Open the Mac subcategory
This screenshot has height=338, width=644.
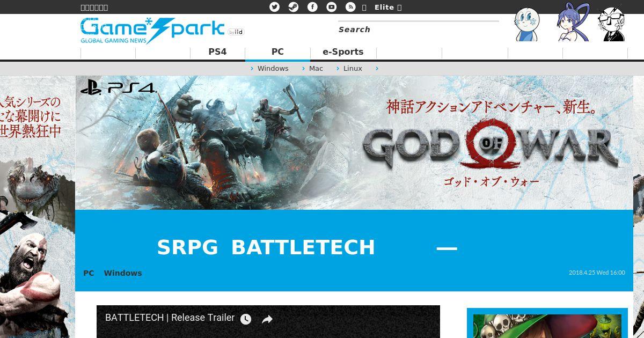point(316,69)
